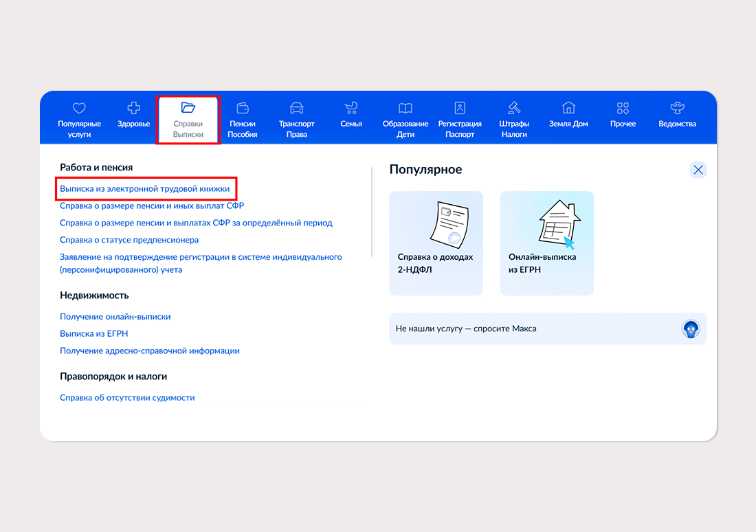
Task: Switch to the Здоровье tab label
Action: tap(133, 124)
